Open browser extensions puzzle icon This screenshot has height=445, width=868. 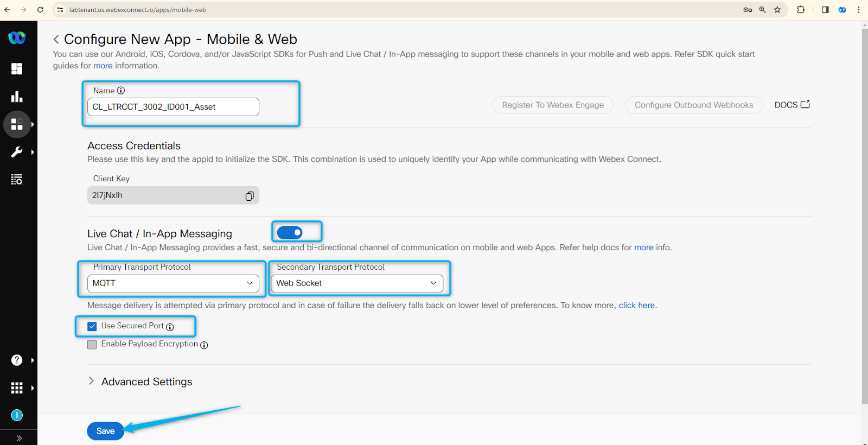801,10
